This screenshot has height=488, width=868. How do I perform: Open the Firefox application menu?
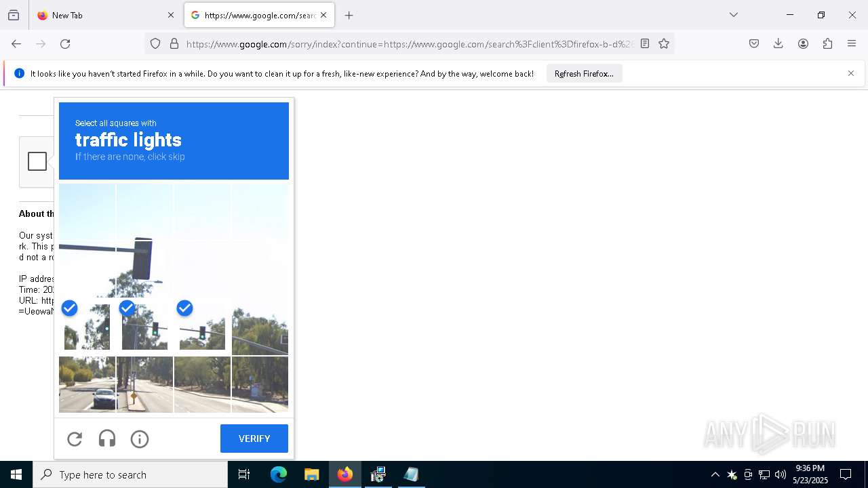pos(852,44)
